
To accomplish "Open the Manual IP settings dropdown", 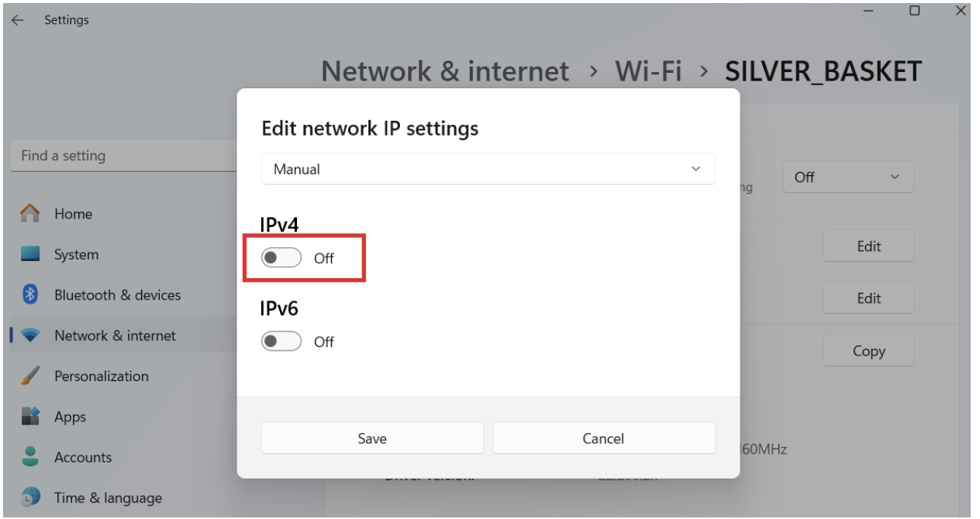I will point(488,169).
